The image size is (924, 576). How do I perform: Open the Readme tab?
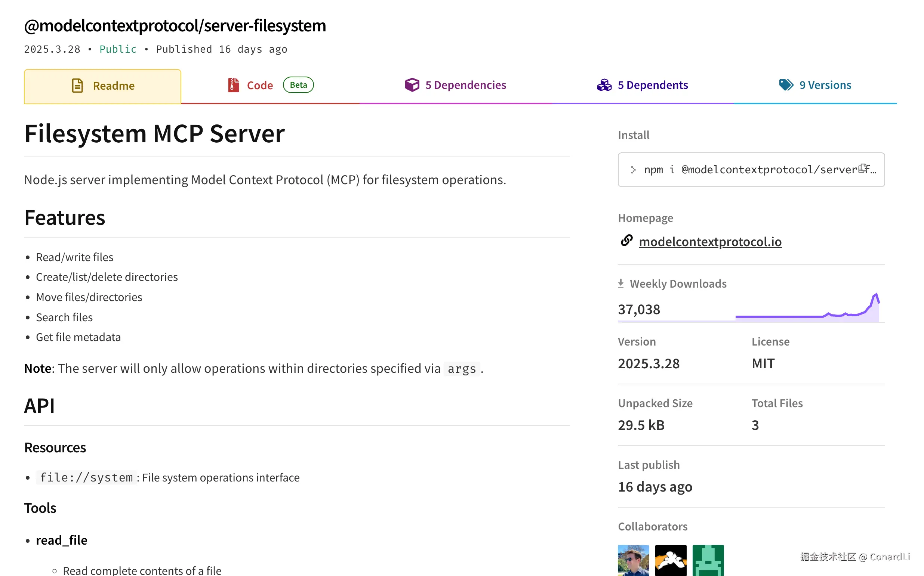(114, 86)
